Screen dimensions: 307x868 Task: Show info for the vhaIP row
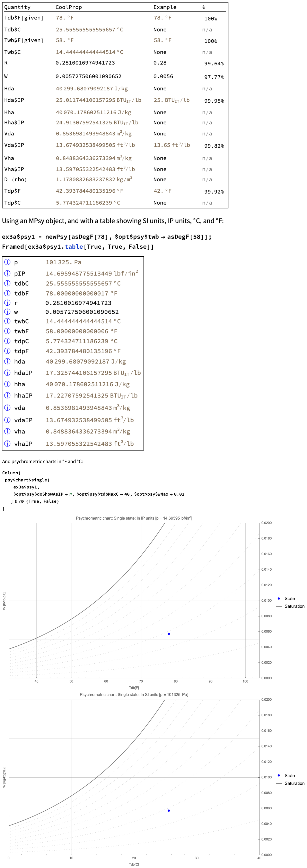7,443
